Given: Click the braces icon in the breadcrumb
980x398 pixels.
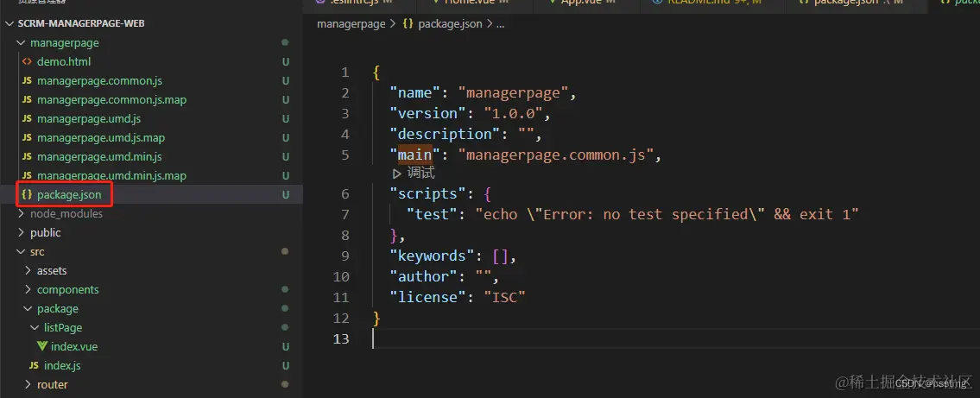Looking at the screenshot, I should 408,24.
